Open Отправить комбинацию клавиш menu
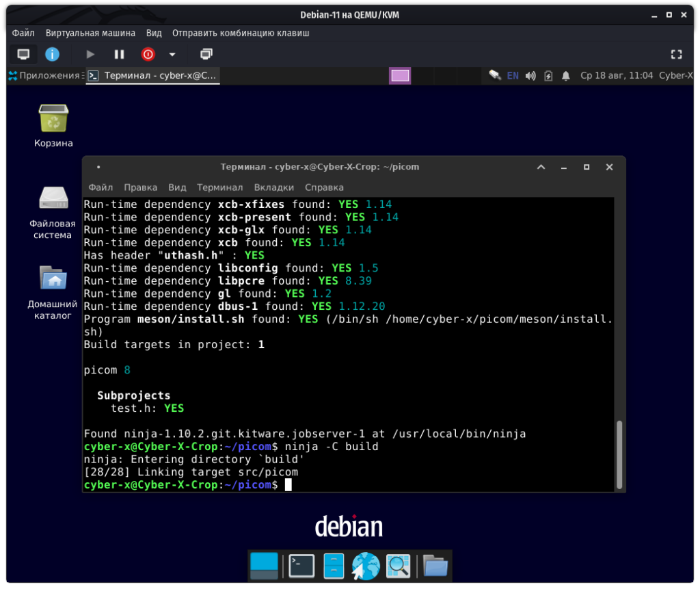 tap(241, 33)
